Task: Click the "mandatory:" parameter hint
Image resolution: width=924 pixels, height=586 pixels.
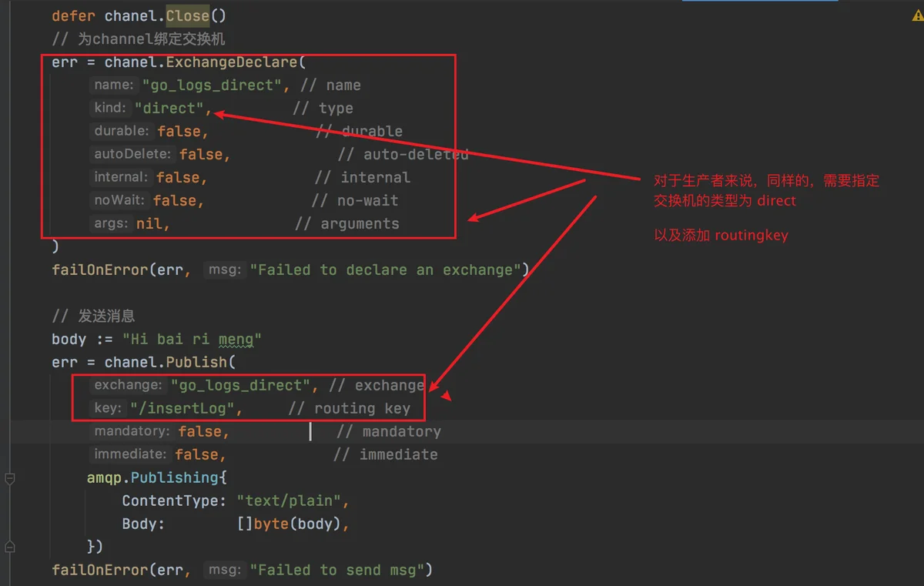Action: 131,432
